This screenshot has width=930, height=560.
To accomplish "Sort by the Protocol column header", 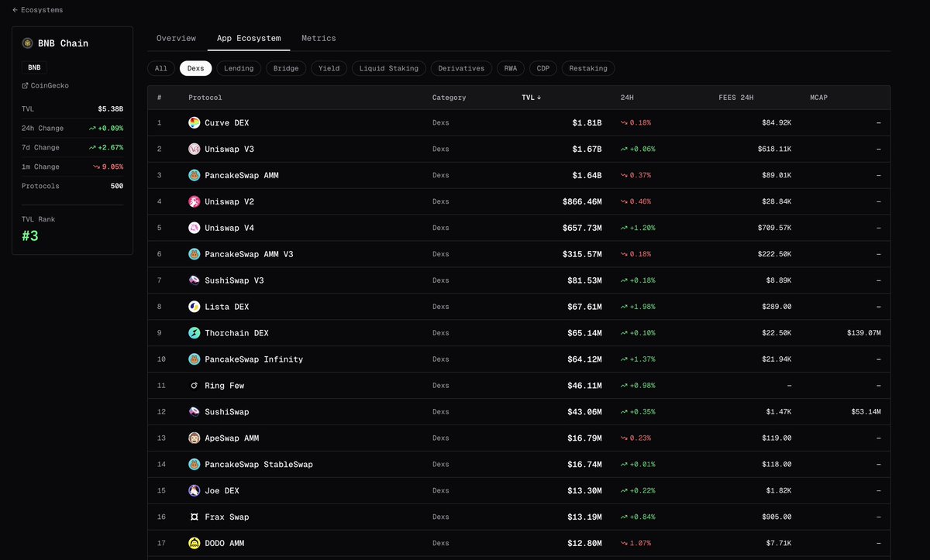I will [205, 98].
